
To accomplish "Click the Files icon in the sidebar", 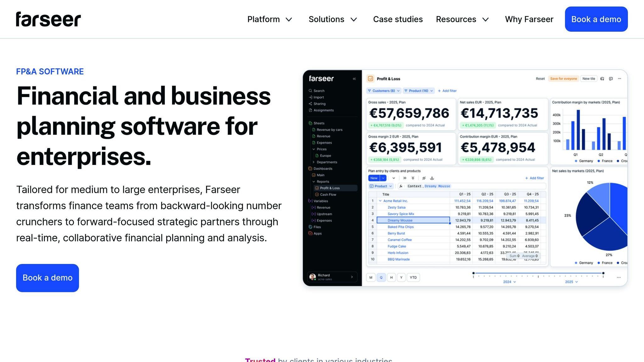I will coord(310,227).
